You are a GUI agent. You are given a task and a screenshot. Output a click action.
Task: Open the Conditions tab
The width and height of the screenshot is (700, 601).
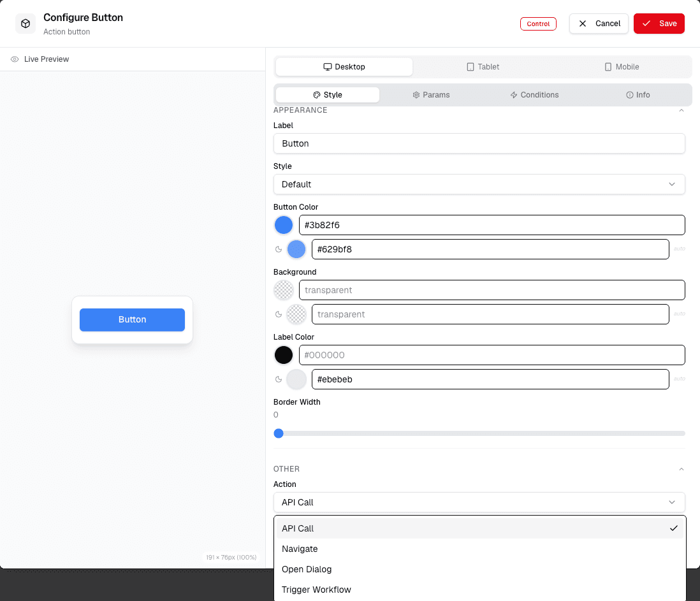pos(534,95)
